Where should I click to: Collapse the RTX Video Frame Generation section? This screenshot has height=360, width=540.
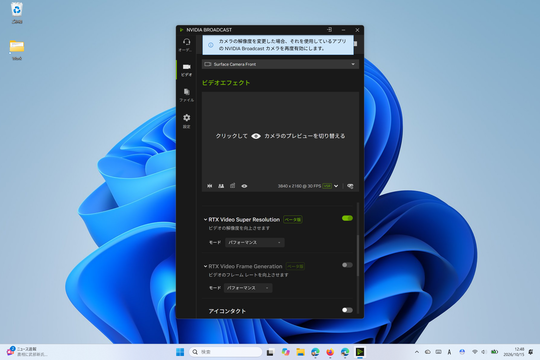pos(205,266)
